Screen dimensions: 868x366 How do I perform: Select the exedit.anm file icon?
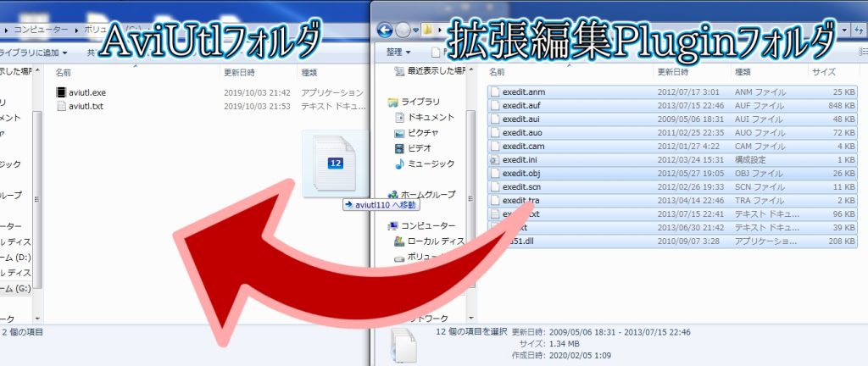point(495,91)
